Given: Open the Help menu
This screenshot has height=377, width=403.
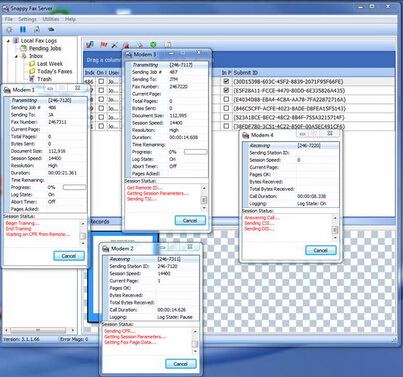Looking at the screenshot, I should tap(70, 19).
